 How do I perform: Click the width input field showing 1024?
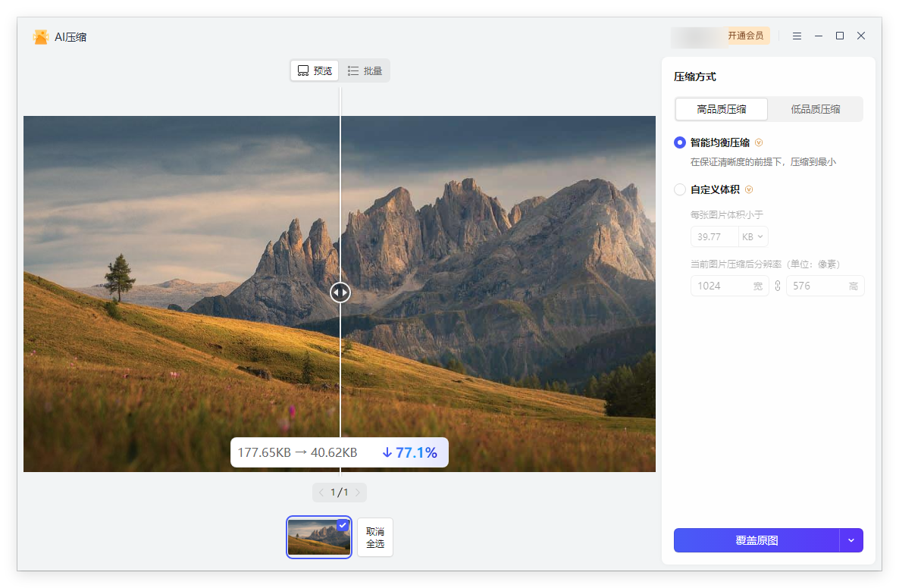(x=720, y=286)
